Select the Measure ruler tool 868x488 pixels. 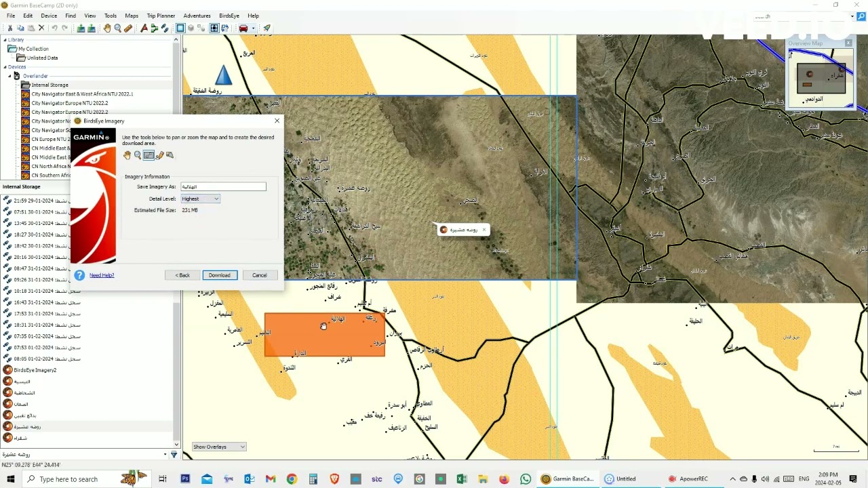(128, 28)
